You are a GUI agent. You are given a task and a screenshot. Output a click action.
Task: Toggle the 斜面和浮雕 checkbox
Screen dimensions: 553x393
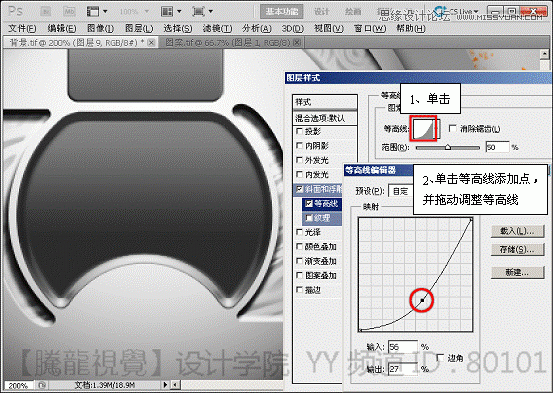point(299,189)
